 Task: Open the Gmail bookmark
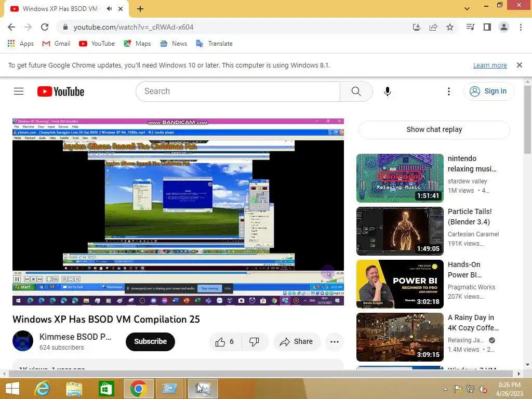[56, 44]
